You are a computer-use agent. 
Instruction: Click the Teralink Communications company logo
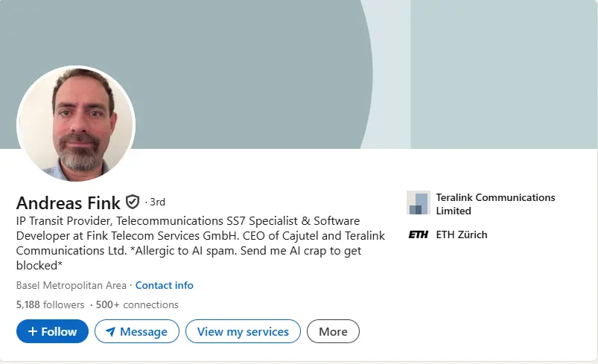[x=418, y=203]
